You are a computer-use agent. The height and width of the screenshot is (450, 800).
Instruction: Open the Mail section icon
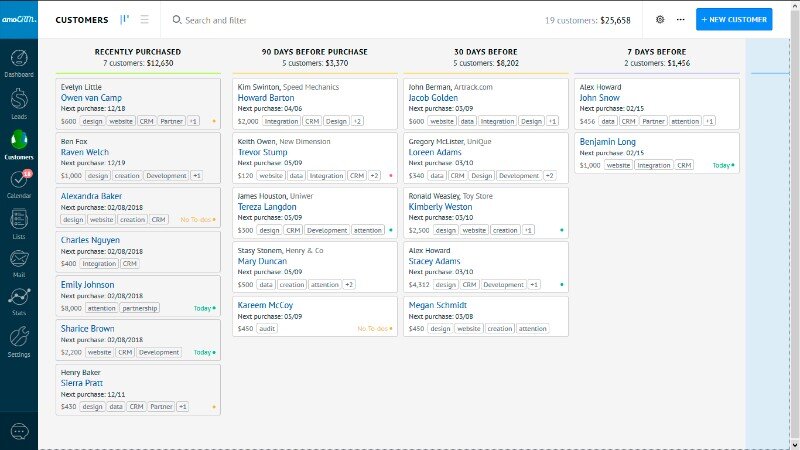[x=20, y=262]
